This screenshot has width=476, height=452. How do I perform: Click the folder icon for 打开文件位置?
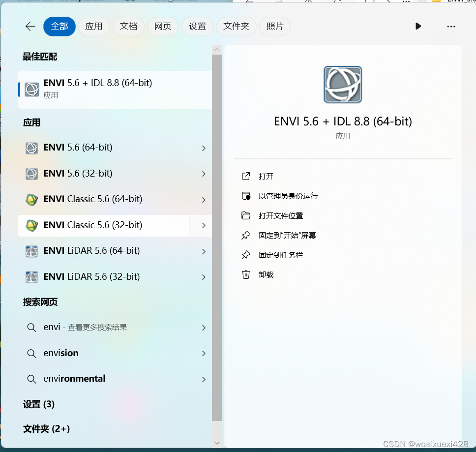245,215
